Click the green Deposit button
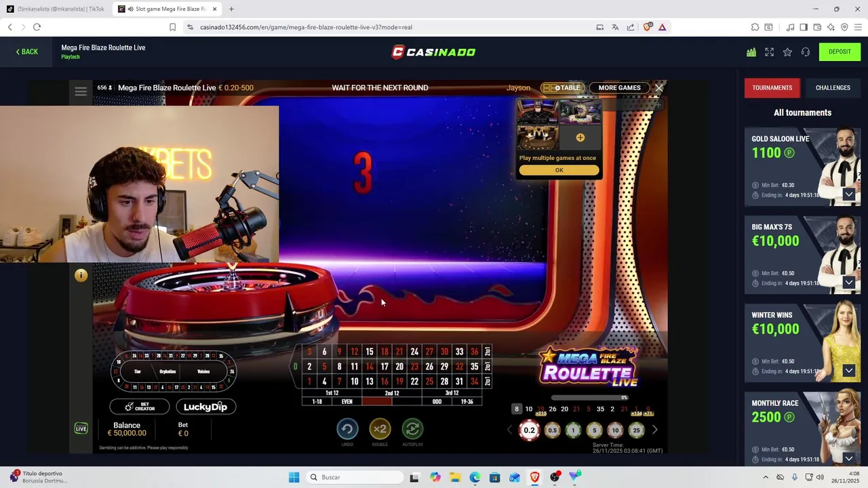This screenshot has width=868, height=488. tap(840, 52)
